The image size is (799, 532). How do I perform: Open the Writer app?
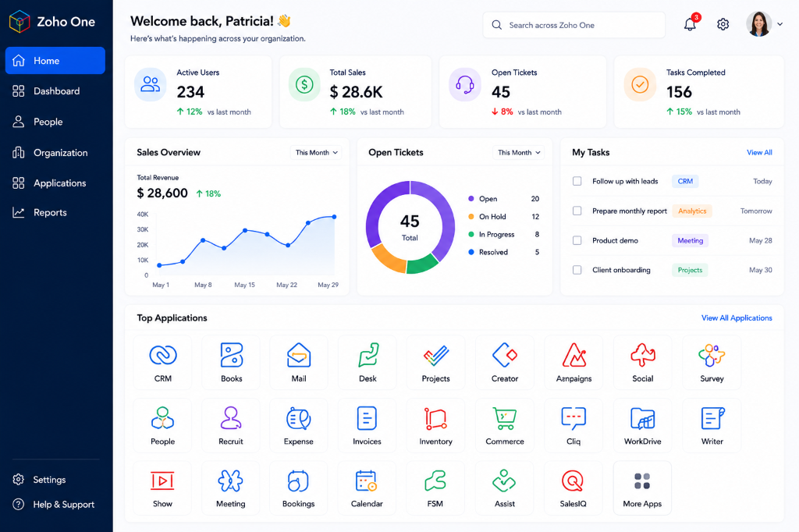click(x=712, y=425)
